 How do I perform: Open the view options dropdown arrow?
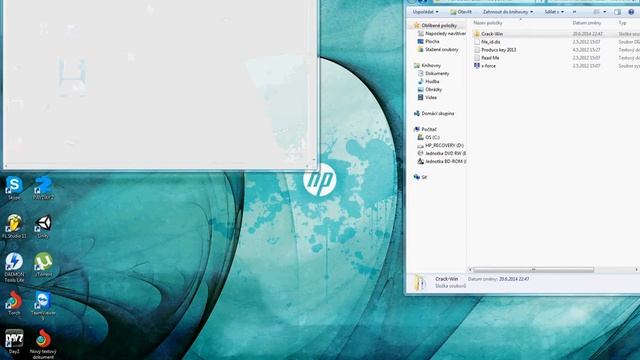pyautogui.click(x=604, y=12)
